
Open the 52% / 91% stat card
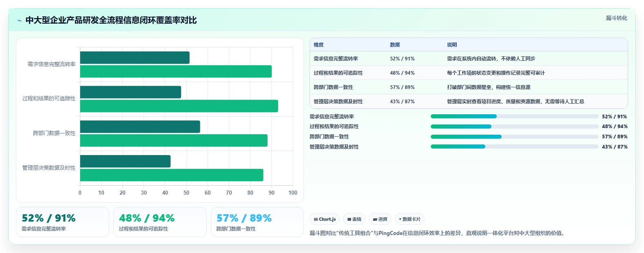coord(62,222)
